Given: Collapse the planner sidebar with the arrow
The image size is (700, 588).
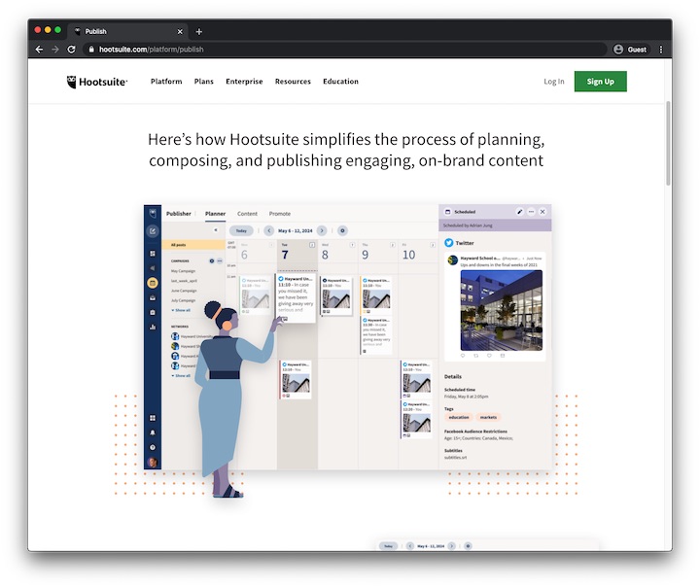Looking at the screenshot, I should [216, 230].
